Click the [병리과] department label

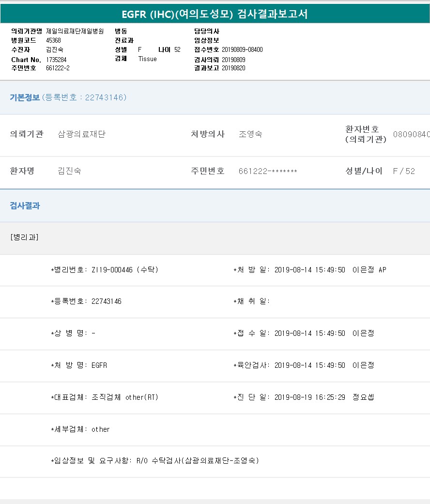[x=24, y=237]
